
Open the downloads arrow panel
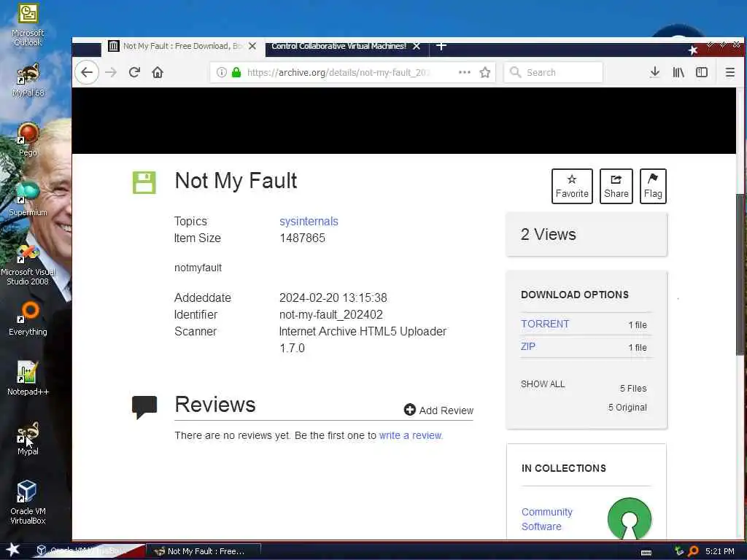(655, 72)
